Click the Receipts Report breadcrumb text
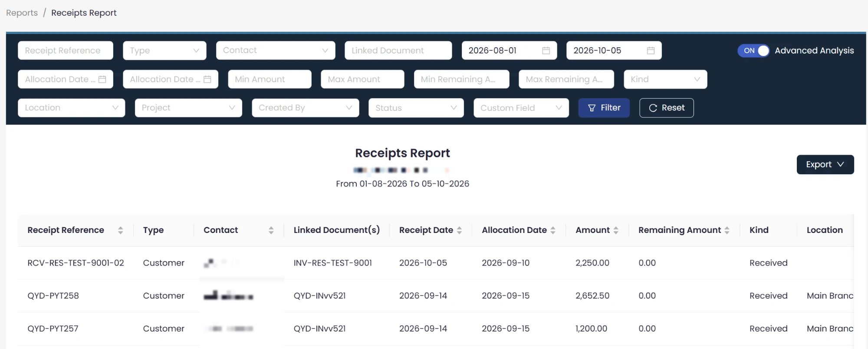The width and height of the screenshot is (868, 349). click(x=84, y=13)
